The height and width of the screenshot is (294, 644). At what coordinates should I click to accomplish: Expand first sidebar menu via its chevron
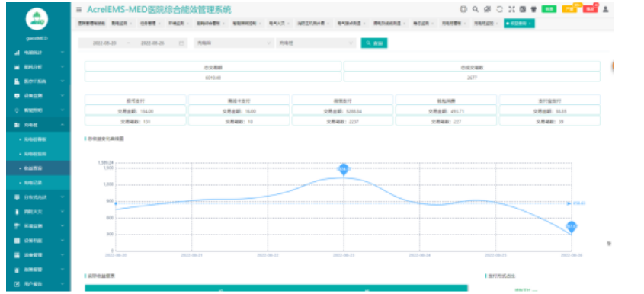[x=62, y=53]
